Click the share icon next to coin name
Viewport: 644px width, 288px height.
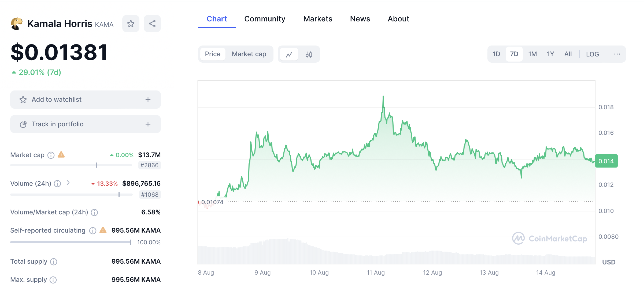coord(152,24)
